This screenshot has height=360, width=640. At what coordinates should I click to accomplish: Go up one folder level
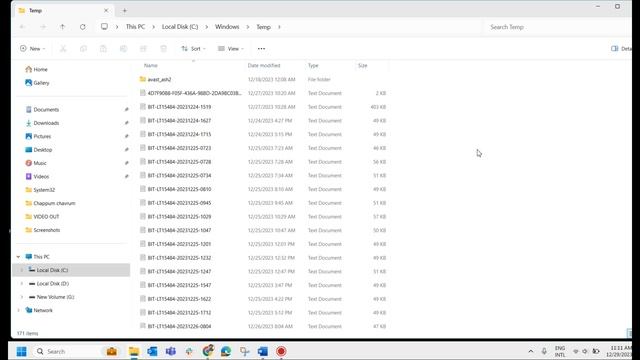[x=62, y=27]
